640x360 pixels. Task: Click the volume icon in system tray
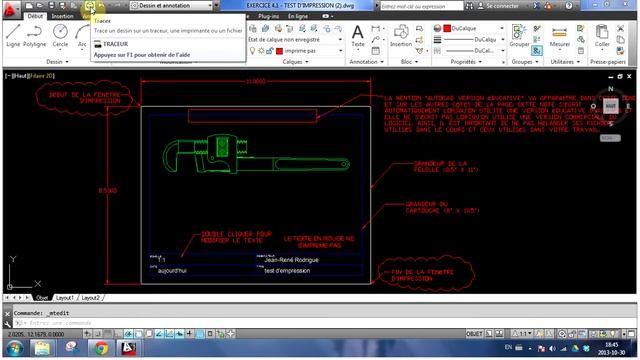(552, 349)
